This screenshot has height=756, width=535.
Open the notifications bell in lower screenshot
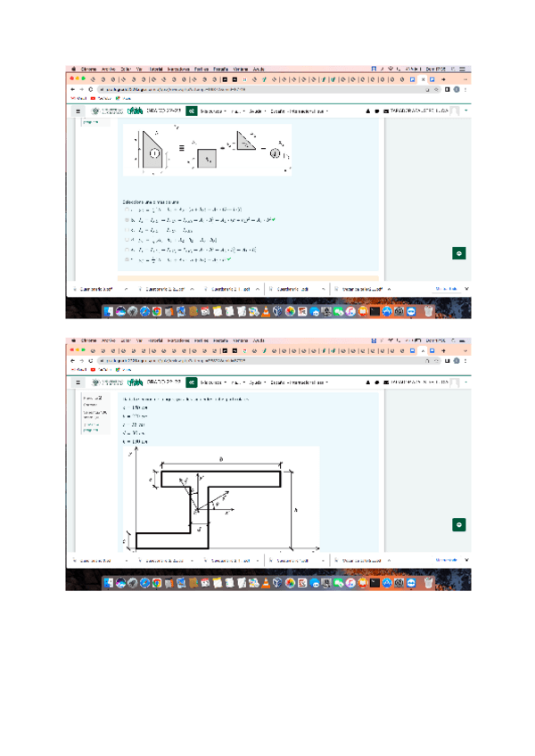click(x=367, y=382)
